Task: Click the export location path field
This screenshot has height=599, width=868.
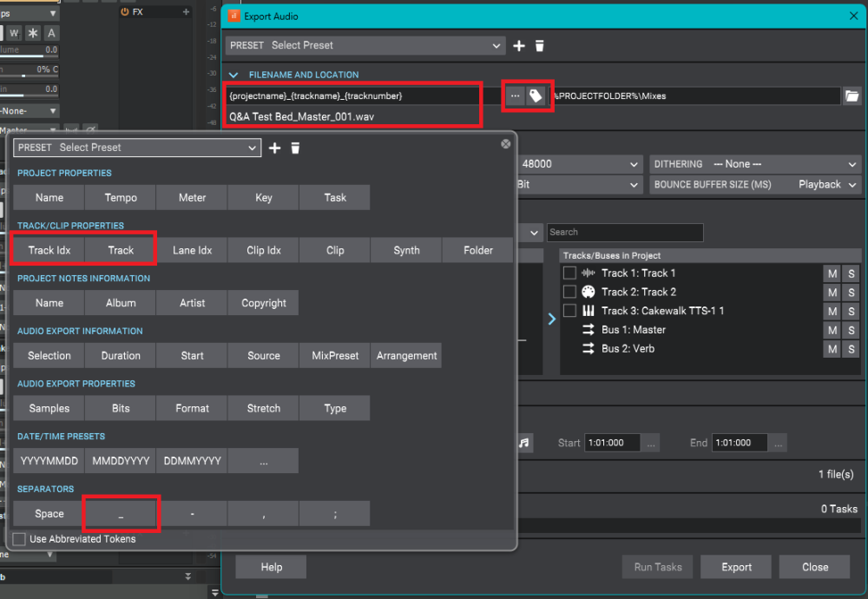Action: click(x=696, y=95)
